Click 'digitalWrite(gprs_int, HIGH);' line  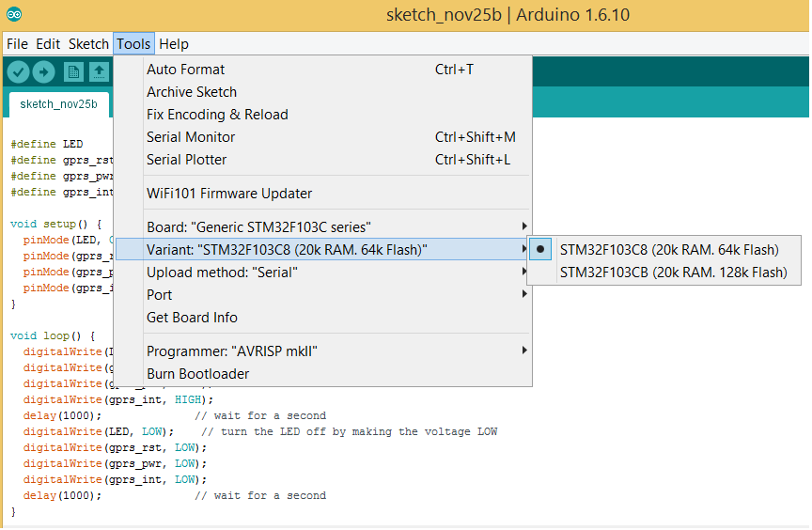(118, 399)
